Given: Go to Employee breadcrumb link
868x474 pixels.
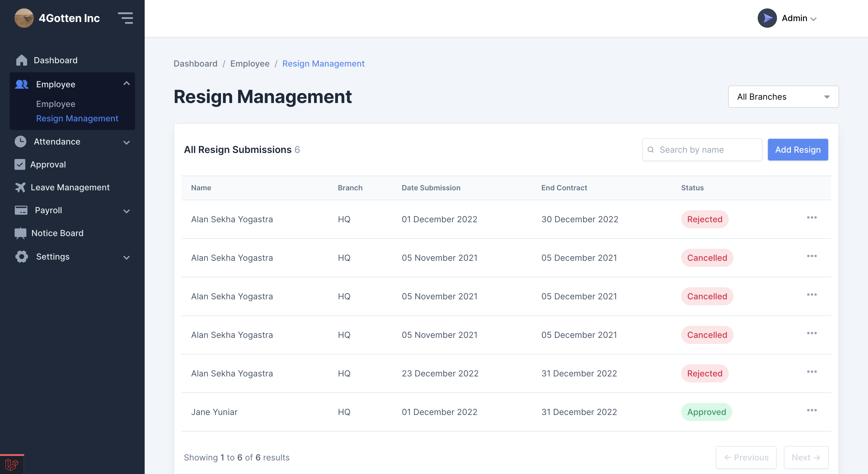Looking at the screenshot, I should coord(250,64).
